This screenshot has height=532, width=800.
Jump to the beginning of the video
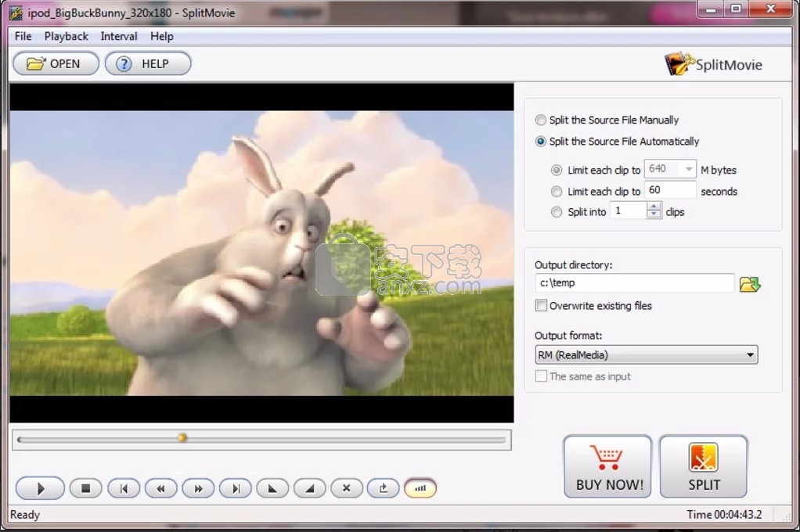tap(123, 488)
